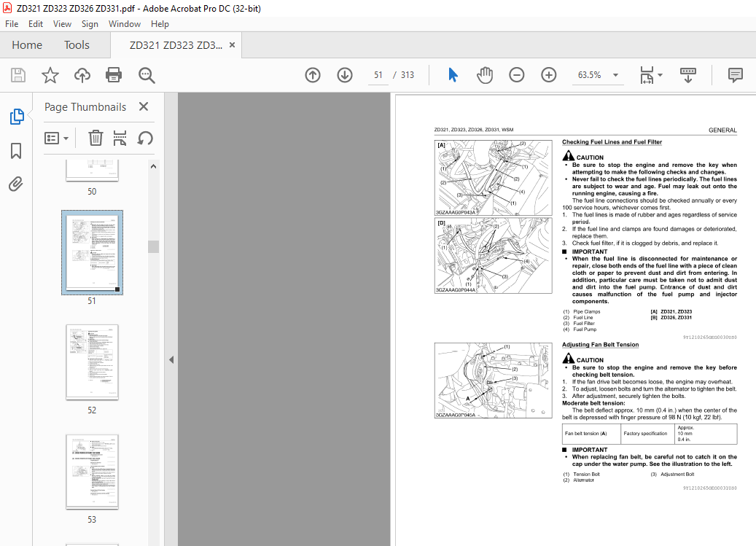Close the Page Thumbnails panel
The height and width of the screenshot is (546, 756).
(144, 106)
